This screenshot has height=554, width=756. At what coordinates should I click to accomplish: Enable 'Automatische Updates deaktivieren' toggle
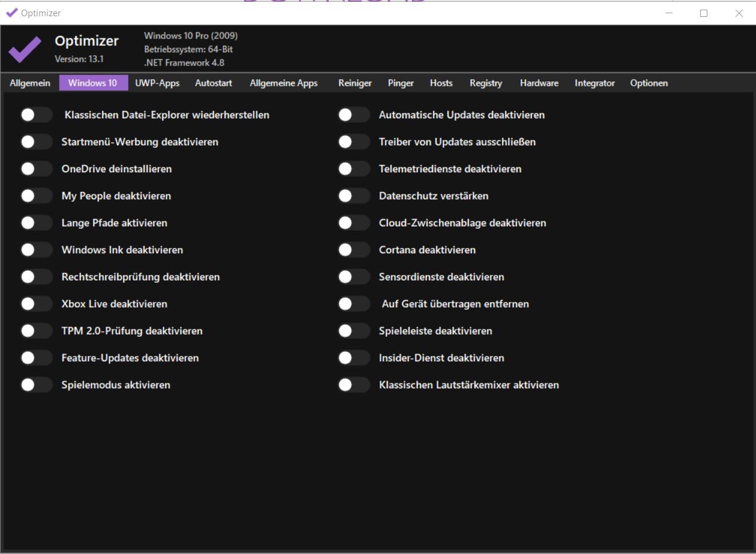(354, 115)
